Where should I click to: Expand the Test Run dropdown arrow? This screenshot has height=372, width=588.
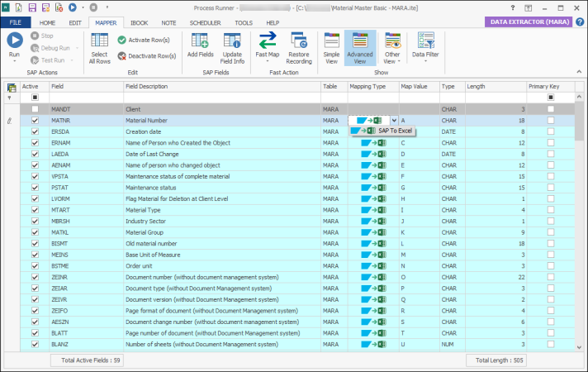pos(72,60)
